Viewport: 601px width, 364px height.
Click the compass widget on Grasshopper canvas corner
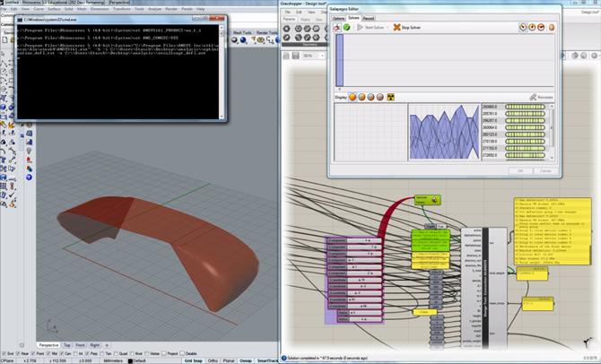[592, 343]
